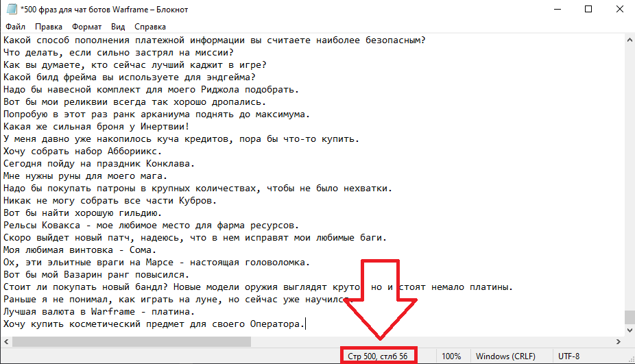Click the line 'Хочу собрать набор Аббориикс.'
Screen dimensions: 635x364
pyautogui.click(x=82, y=151)
